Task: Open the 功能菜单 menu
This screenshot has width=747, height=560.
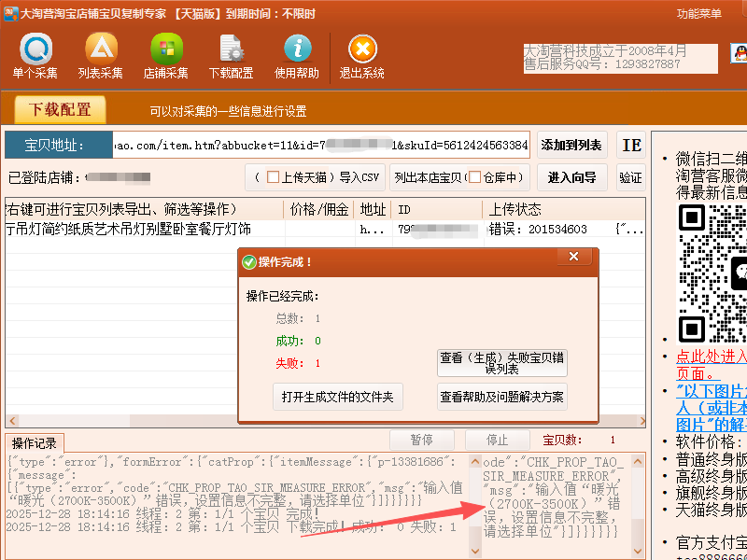Action: point(699,13)
